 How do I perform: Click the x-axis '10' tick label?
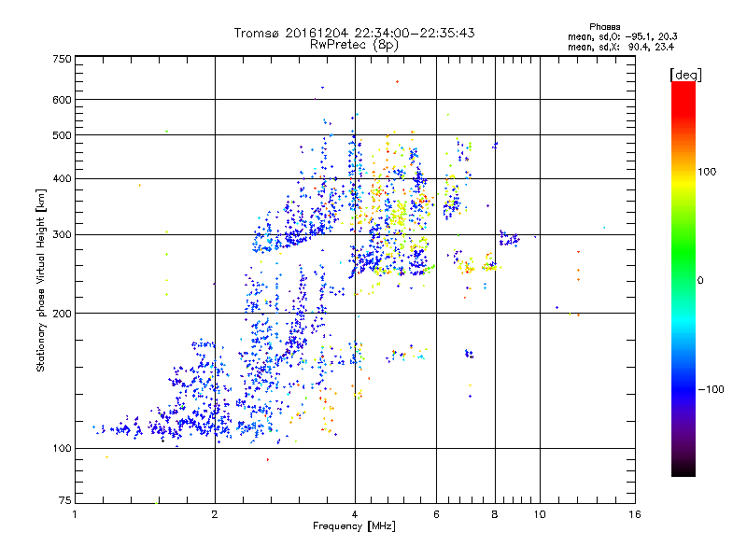pos(540,514)
